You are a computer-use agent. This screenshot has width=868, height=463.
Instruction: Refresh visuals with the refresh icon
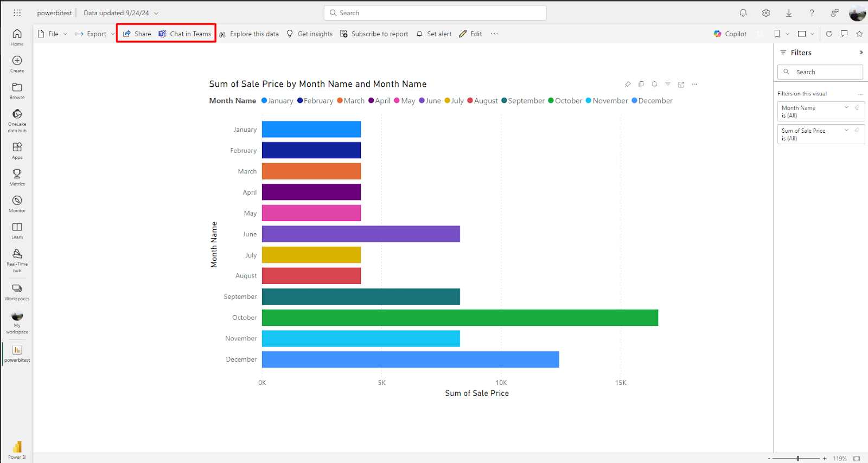pyautogui.click(x=829, y=34)
